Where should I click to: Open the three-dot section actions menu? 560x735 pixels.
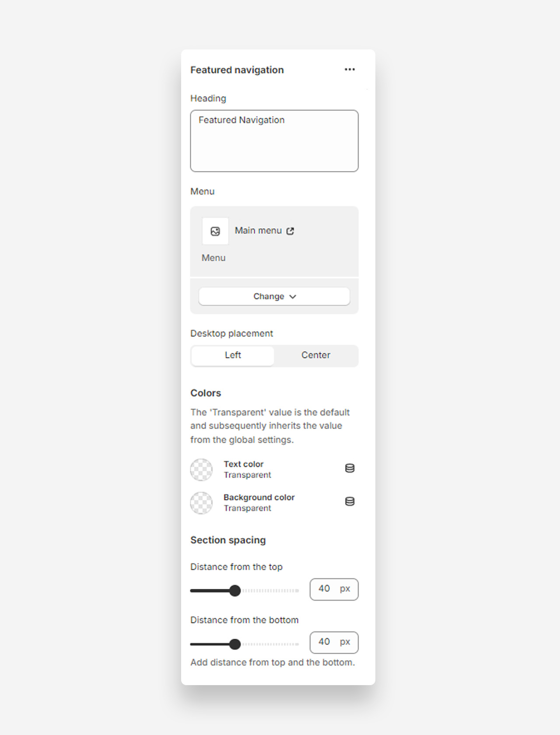(x=350, y=70)
